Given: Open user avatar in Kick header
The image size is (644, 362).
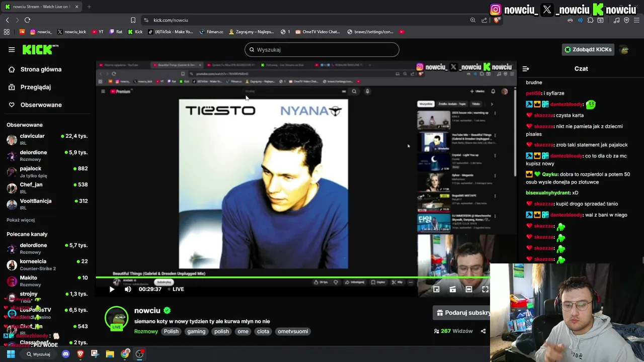Looking at the screenshot, I should point(624,49).
